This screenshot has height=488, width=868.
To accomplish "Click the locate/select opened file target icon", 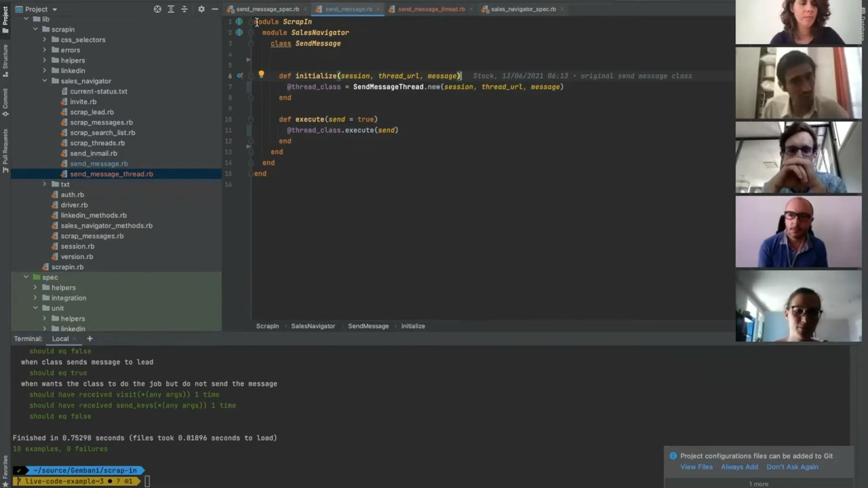I will click(157, 9).
